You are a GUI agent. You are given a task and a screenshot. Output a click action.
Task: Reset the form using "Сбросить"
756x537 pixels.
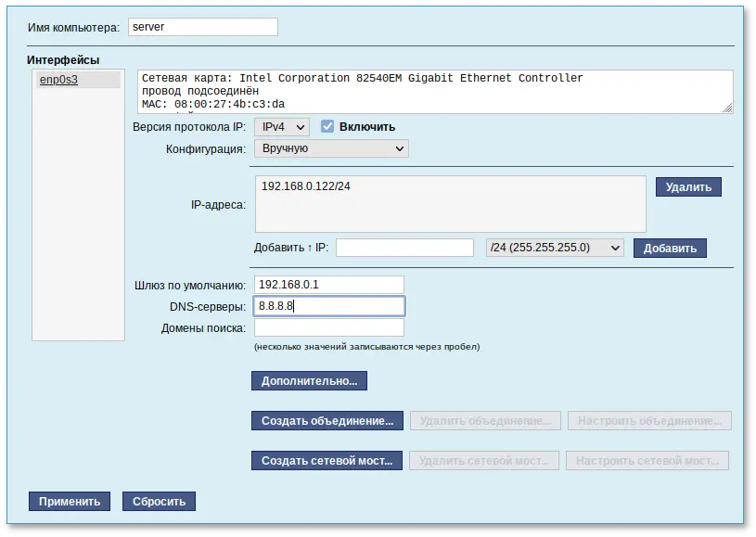click(x=158, y=501)
